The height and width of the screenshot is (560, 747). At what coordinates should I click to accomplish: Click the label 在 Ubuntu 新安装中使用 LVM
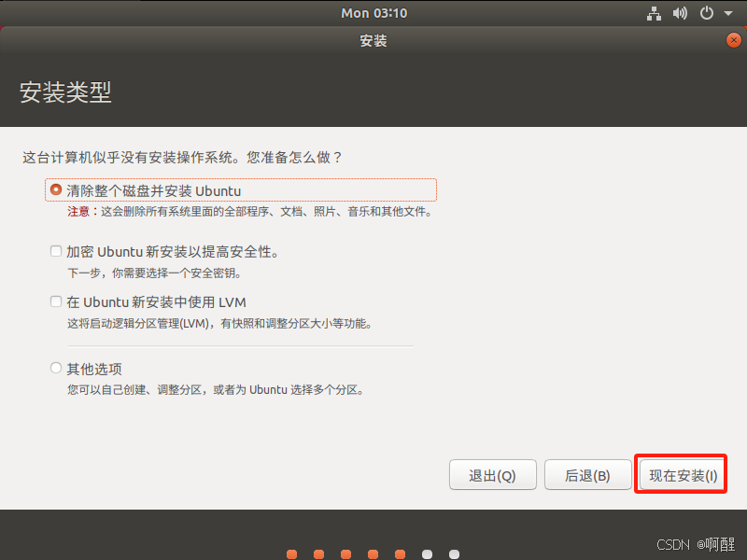point(156,302)
